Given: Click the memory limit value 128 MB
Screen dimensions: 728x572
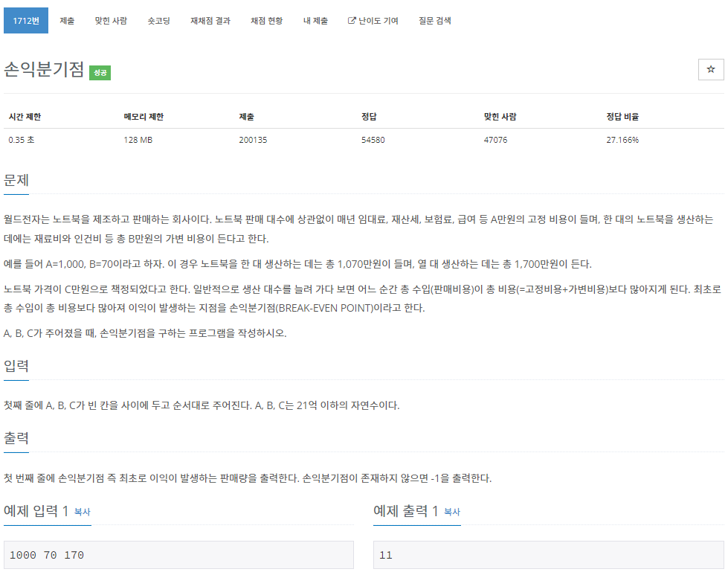Looking at the screenshot, I should [138, 140].
